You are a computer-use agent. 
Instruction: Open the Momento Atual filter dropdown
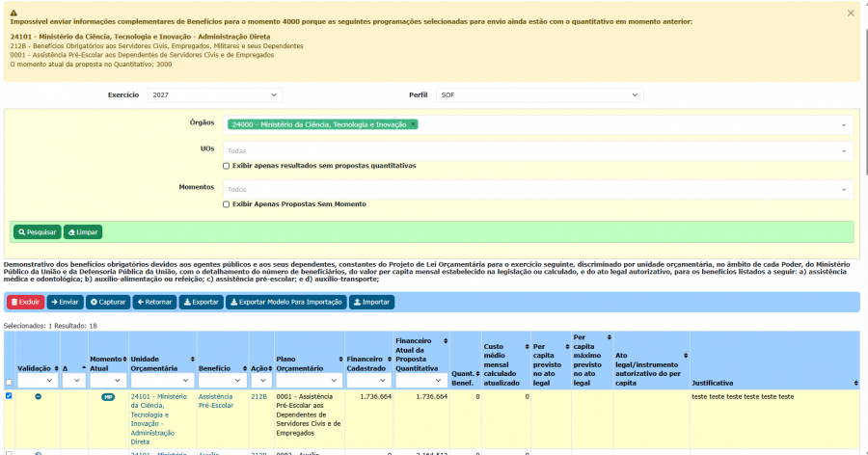pos(108,380)
